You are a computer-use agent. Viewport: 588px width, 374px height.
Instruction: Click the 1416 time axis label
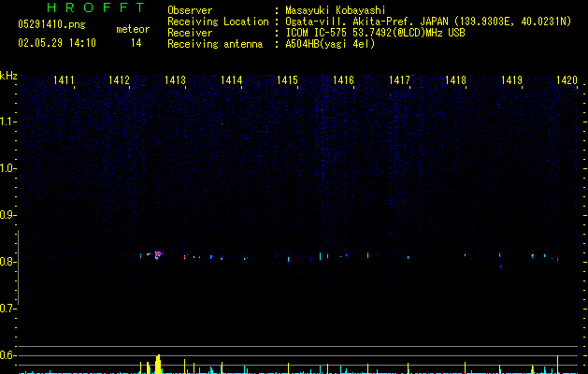343,80
